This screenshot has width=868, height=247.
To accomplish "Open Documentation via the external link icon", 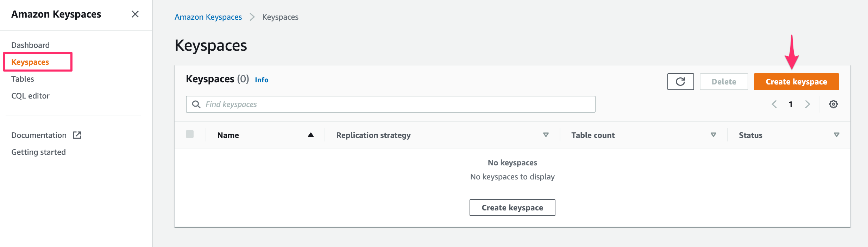I will tap(77, 135).
